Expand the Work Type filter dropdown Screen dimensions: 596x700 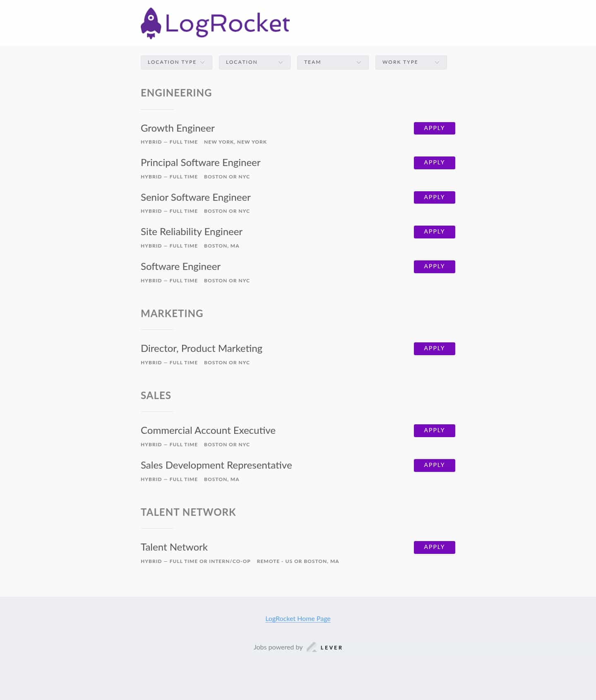(x=411, y=62)
